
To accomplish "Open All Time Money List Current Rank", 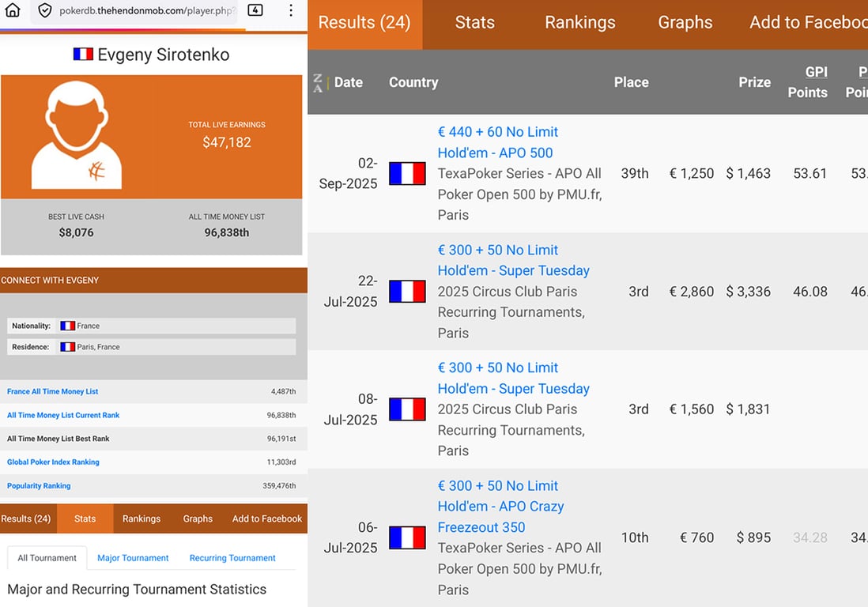I will [63, 415].
